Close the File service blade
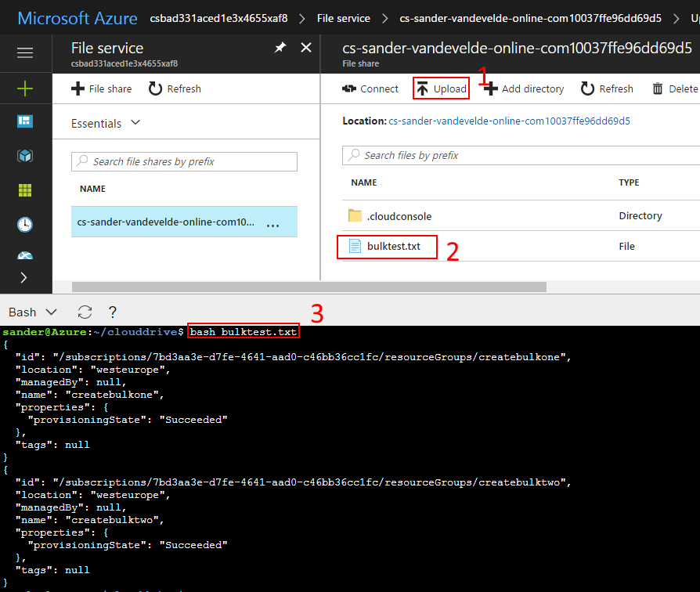 pos(305,49)
